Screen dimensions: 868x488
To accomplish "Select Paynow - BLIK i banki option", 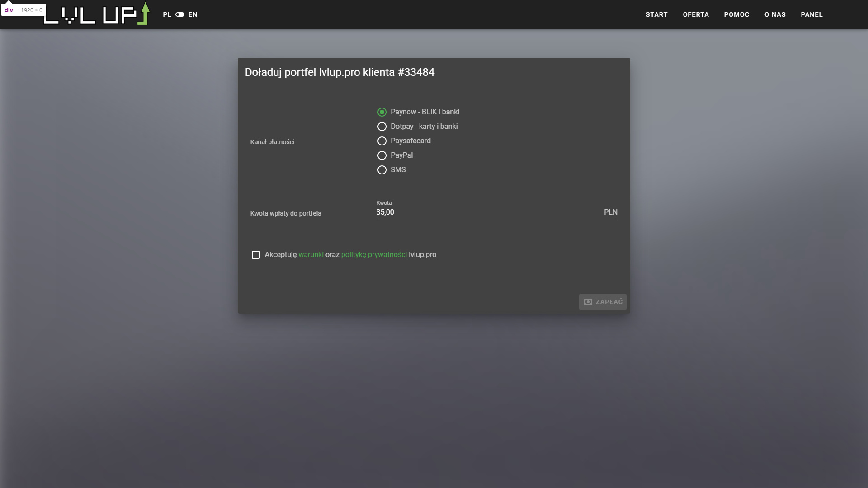I will pos(382,112).
